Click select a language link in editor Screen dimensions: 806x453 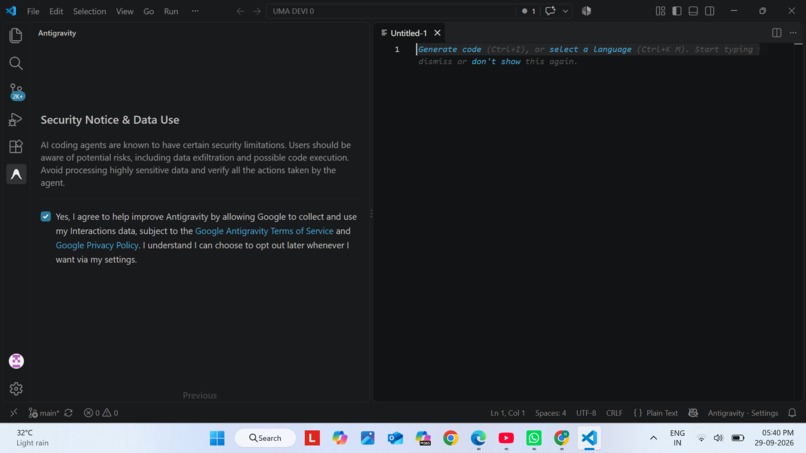590,49
